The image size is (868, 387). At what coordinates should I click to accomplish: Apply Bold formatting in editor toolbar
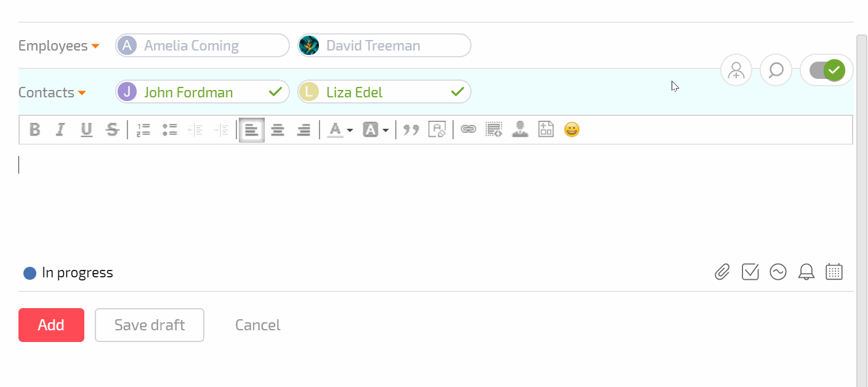(x=35, y=129)
